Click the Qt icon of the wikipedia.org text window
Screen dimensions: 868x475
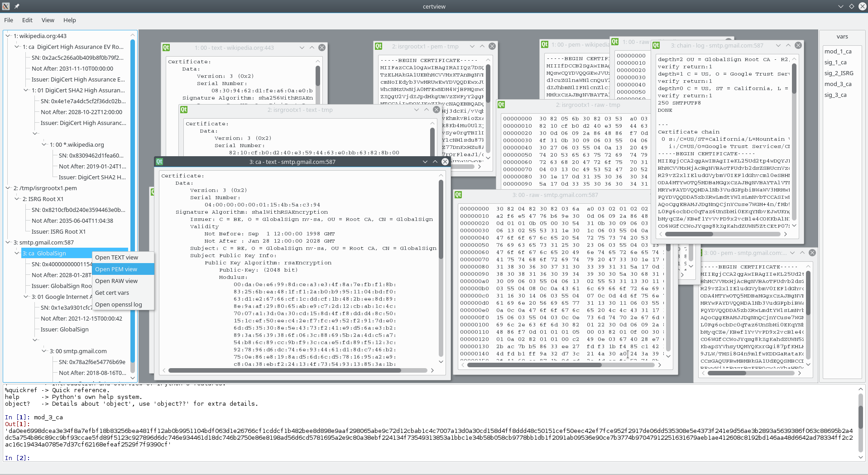pyautogui.click(x=166, y=48)
